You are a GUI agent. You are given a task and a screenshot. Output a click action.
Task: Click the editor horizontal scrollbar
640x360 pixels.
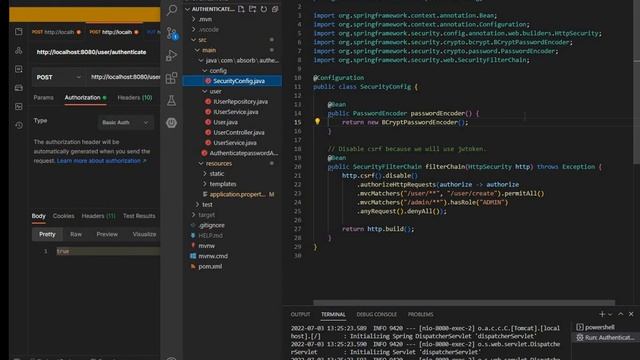464,303
